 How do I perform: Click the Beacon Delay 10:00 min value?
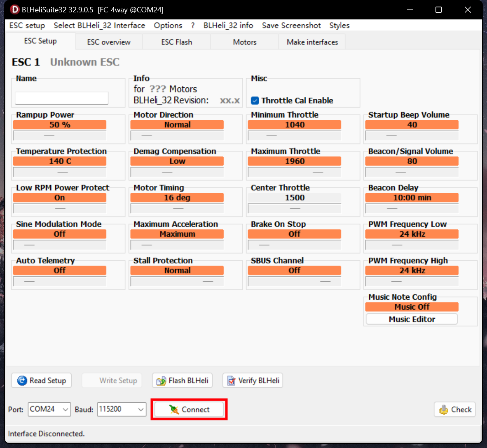tap(412, 198)
